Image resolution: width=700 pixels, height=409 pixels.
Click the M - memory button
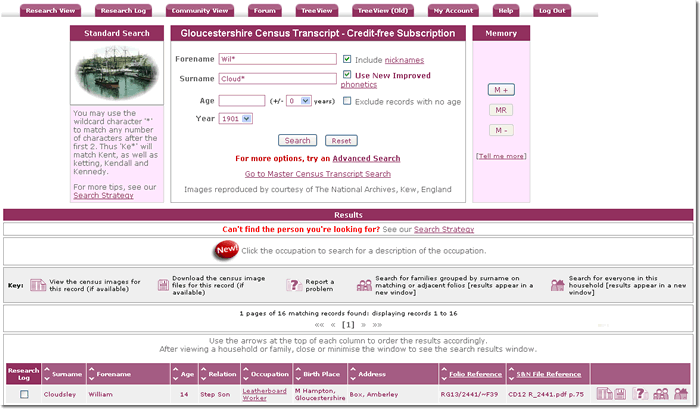(x=501, y=130)
